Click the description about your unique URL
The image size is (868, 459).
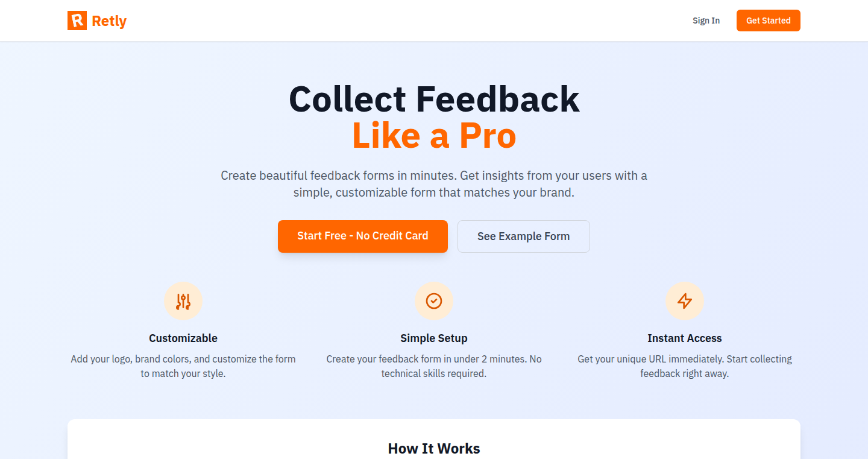coord(685,366)
